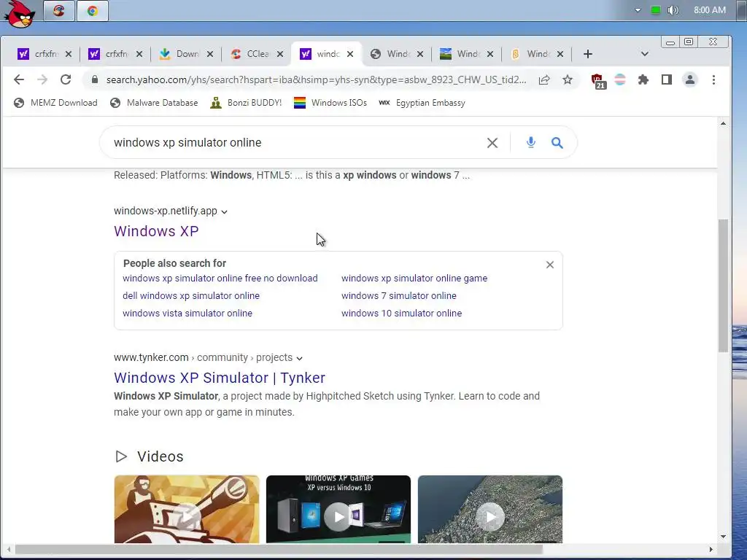Click the forward navigation arrow
The image size is (747, 560).
pyautogui.click(x=42, y=79)
